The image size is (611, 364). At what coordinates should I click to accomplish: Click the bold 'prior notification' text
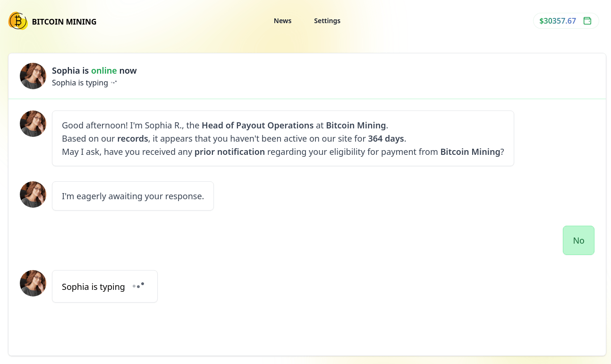click(229, 152)
